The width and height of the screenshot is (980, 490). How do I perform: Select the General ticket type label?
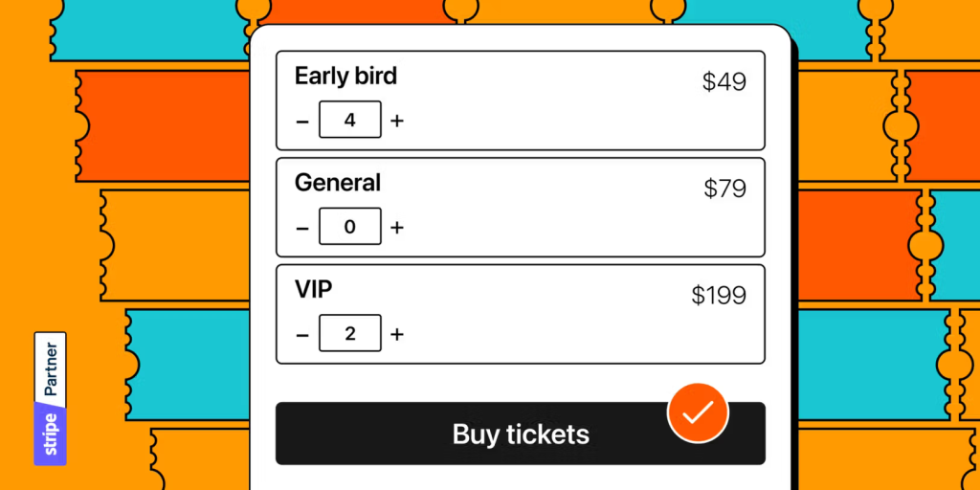[x=338, y=183]
